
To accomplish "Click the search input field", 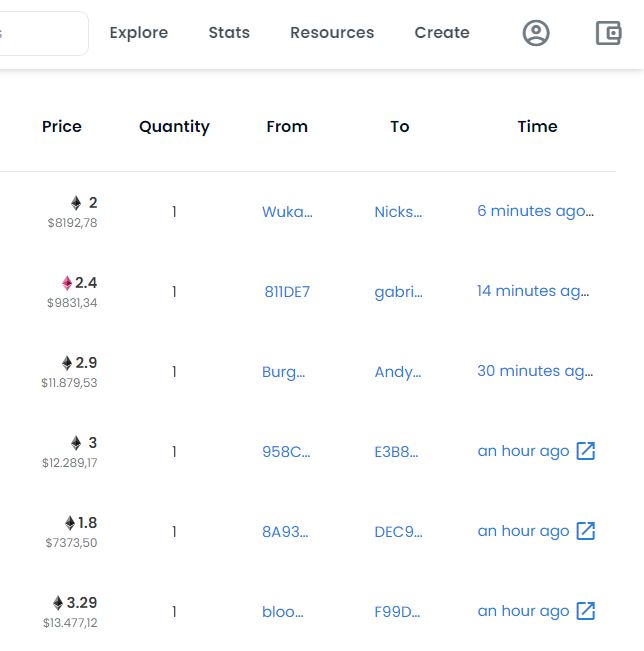I will (44, 33).
